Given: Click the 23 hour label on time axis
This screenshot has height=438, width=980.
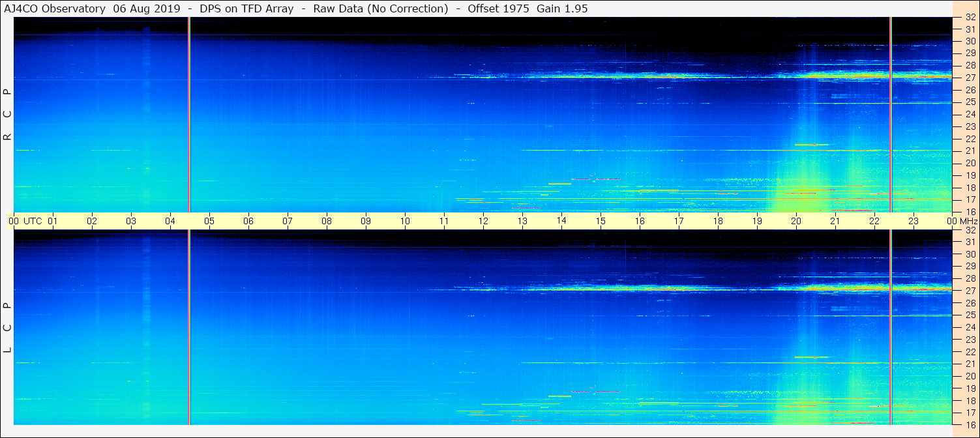Looking at the screenshot, I should pyautogui.click(x=913, y=221).
